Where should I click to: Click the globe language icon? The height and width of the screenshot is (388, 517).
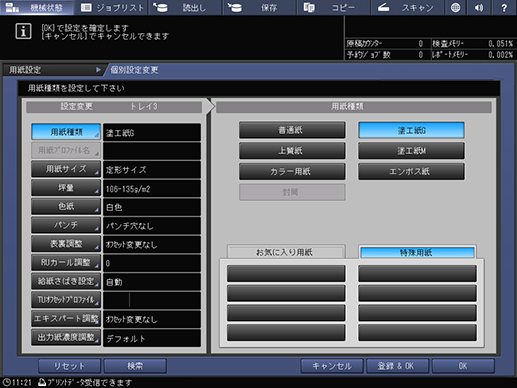coord(455,7)
